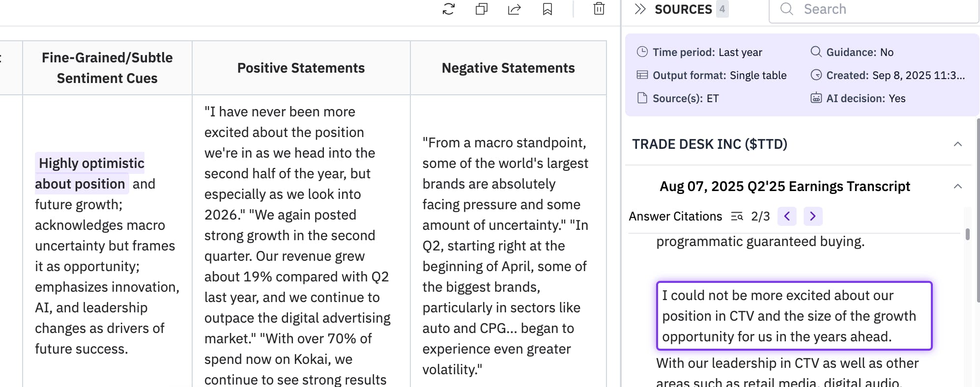Click the Positive Statements column header
The width and height of the screenshot is (980, 387).
click(301, 68)
